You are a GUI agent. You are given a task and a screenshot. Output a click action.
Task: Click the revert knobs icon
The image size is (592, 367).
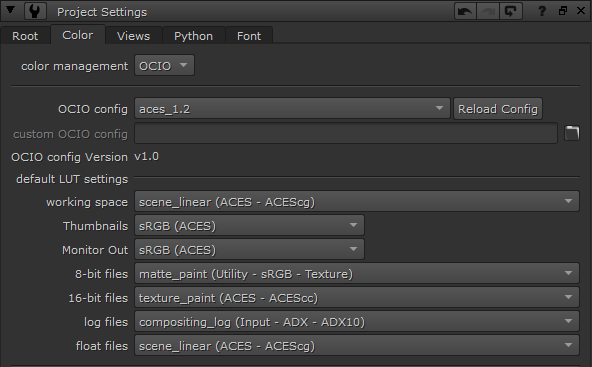(x=511, y=11)
